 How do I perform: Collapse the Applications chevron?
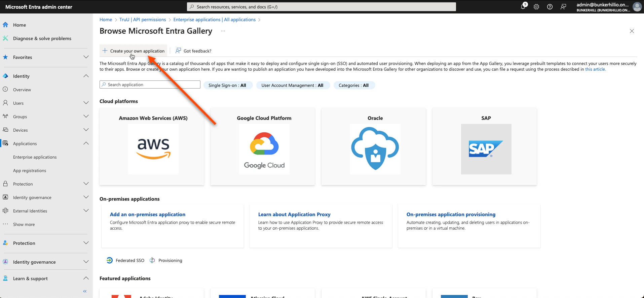tap(86, 143)
